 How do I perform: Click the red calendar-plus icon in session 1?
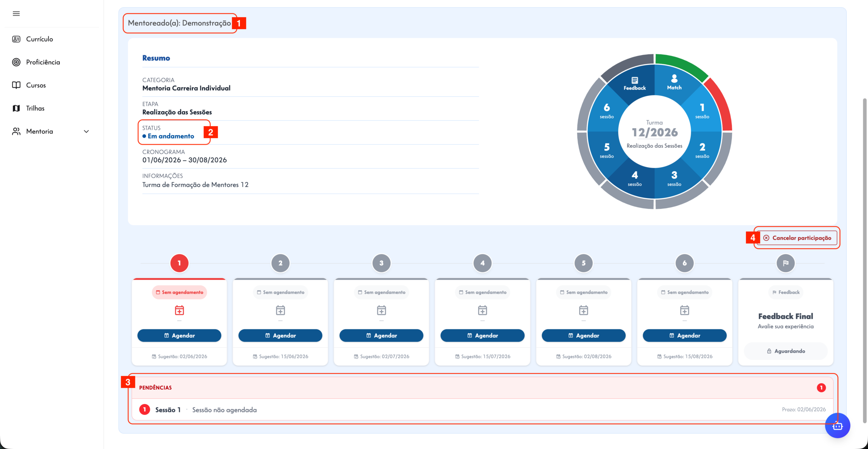pos(179,310)
